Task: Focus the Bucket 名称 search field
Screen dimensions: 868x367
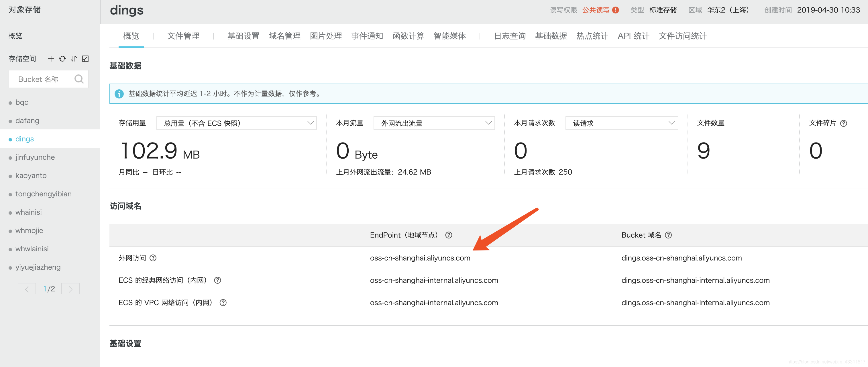Action: coord(48,79)
